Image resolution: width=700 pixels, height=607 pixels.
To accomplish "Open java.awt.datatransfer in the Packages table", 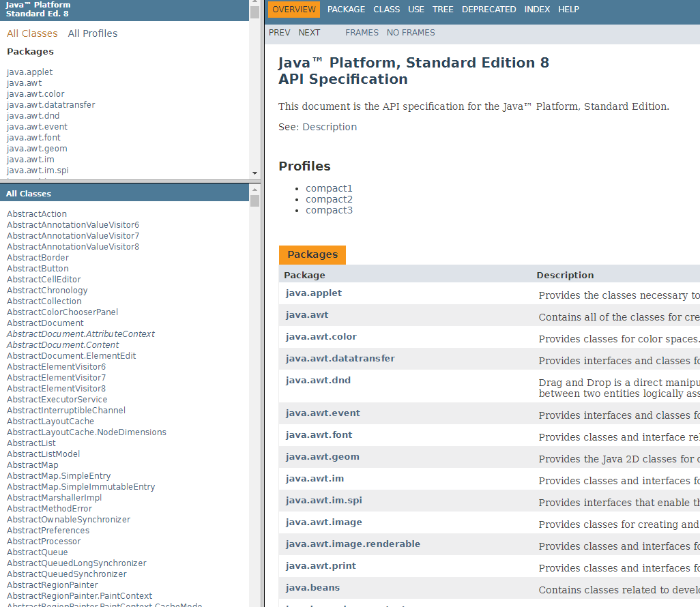I will coord(340,359).
